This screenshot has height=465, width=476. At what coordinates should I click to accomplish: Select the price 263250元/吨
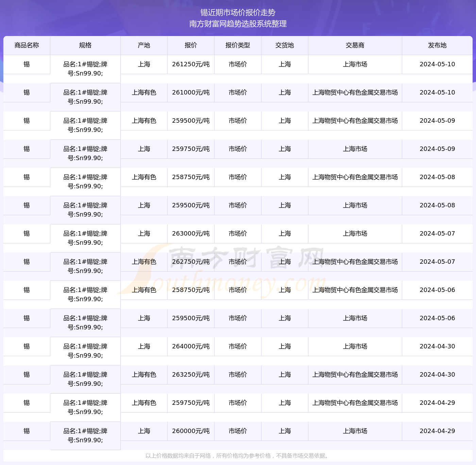191,375
